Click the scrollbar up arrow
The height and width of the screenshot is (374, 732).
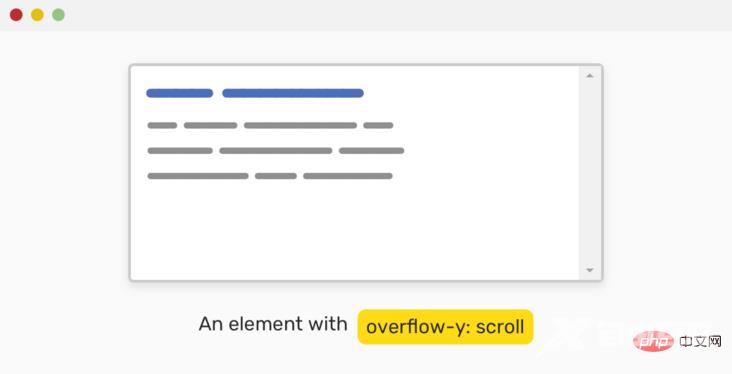[590, 76]
